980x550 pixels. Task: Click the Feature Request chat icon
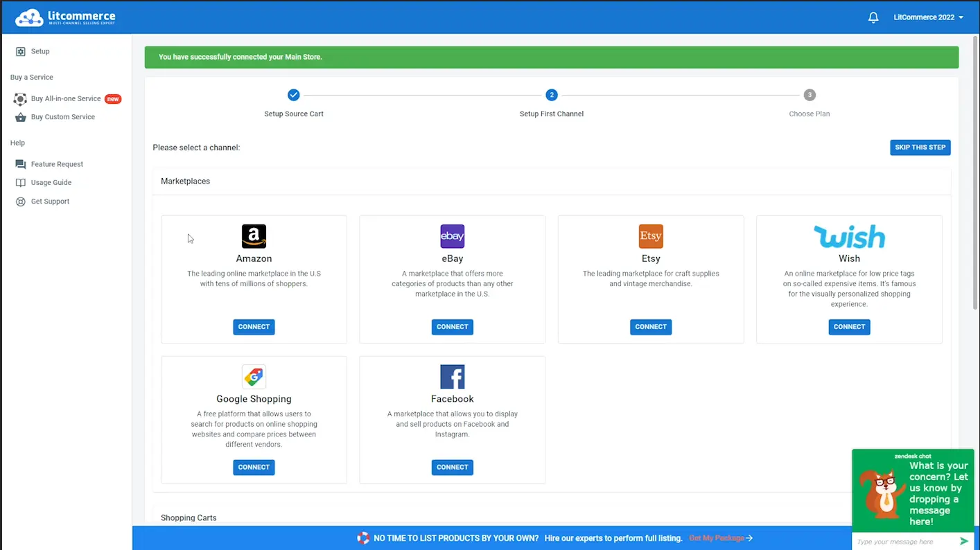(20, 164)
